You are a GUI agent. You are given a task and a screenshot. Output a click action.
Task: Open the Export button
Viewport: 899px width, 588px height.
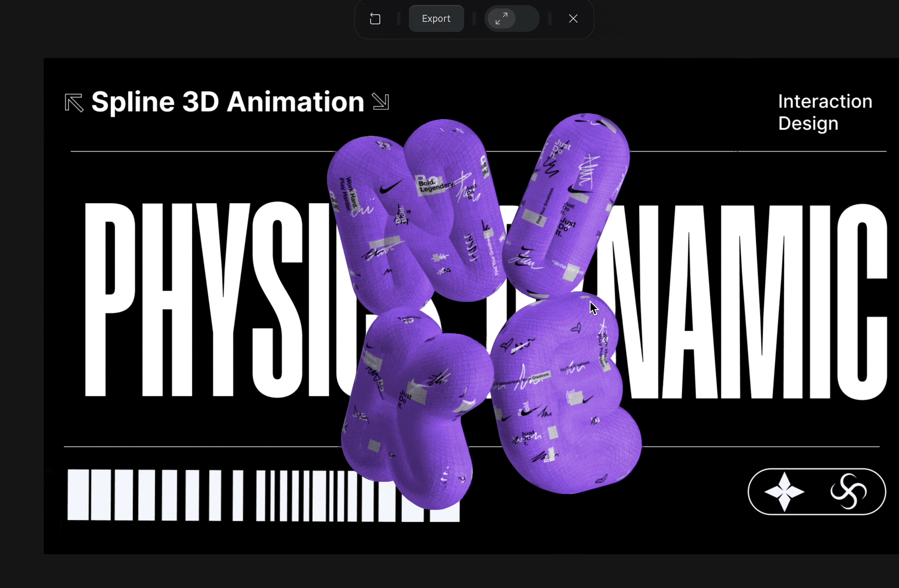click(x=436, y=18)
